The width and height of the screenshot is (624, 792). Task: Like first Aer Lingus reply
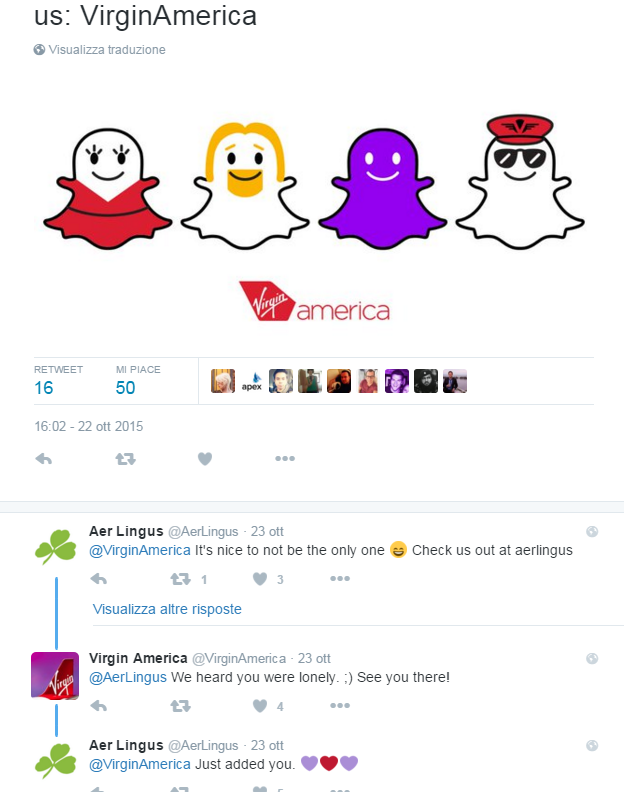coord(260,579)
